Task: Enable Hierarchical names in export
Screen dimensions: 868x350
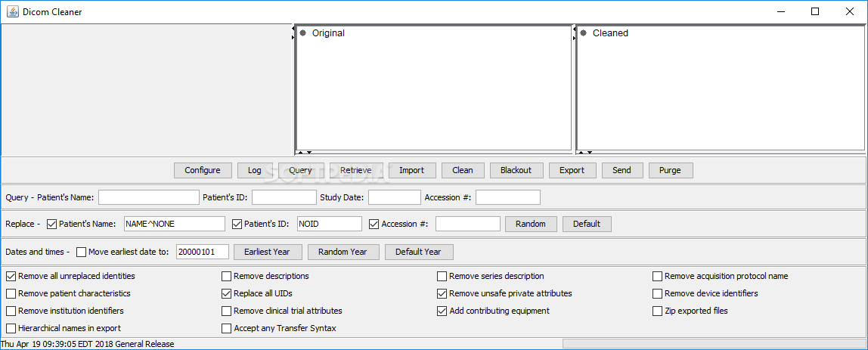Action: pyautogui.click(x=11, y=328)
